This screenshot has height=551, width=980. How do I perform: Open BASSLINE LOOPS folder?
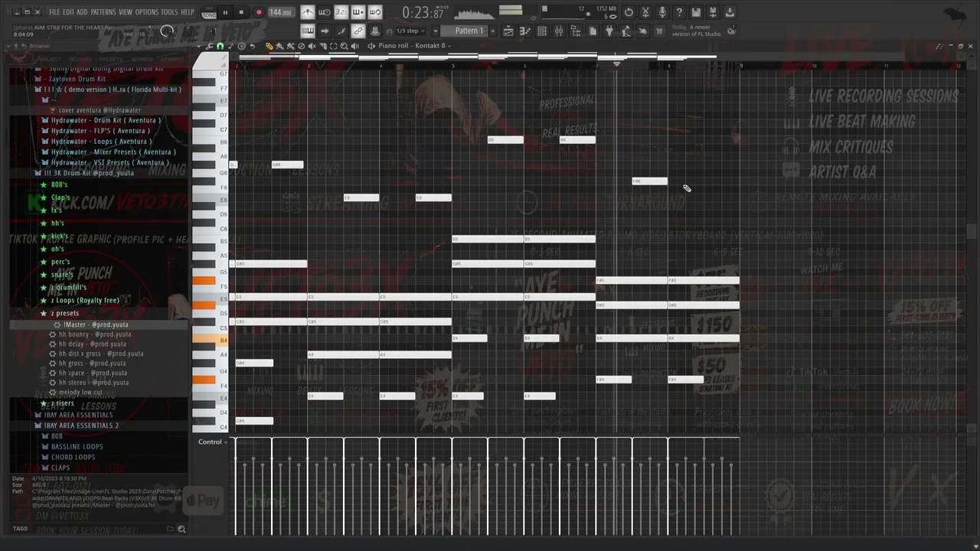tap(77, 446)
